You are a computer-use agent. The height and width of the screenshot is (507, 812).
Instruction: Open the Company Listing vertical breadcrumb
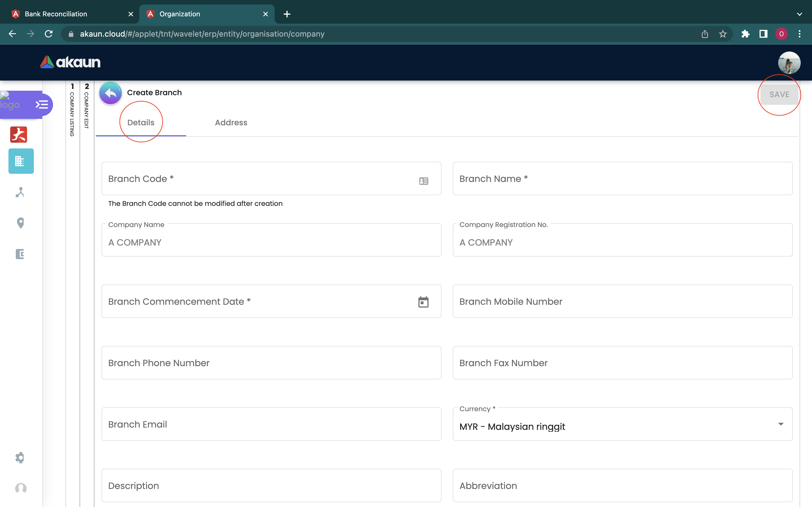pyautogui.click(x=72, y=111)
